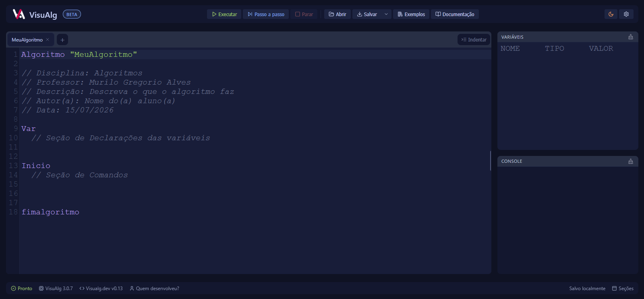Open settings gear icon
Image resolution: width=644 pixels, height=299 pixels.
tap(626, 14)
